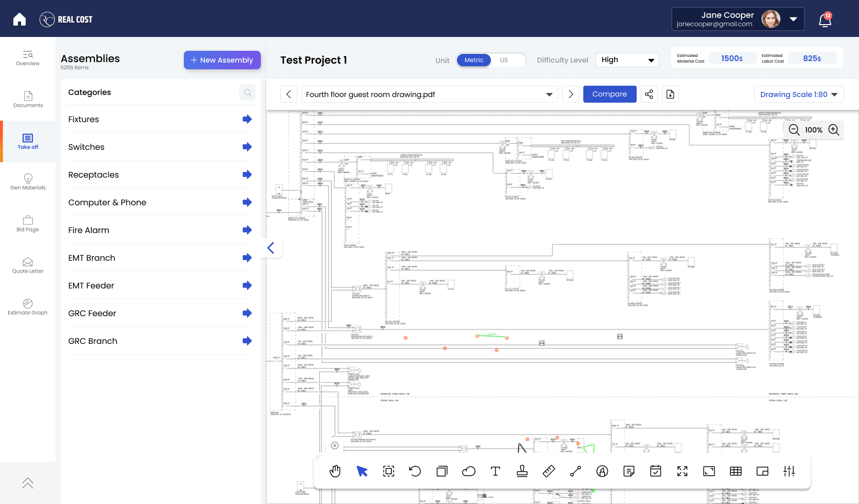Activate the measurement Ruler tool
Image resolution: width=859 pixels, height=504 pixels.
tap(548, 471)
